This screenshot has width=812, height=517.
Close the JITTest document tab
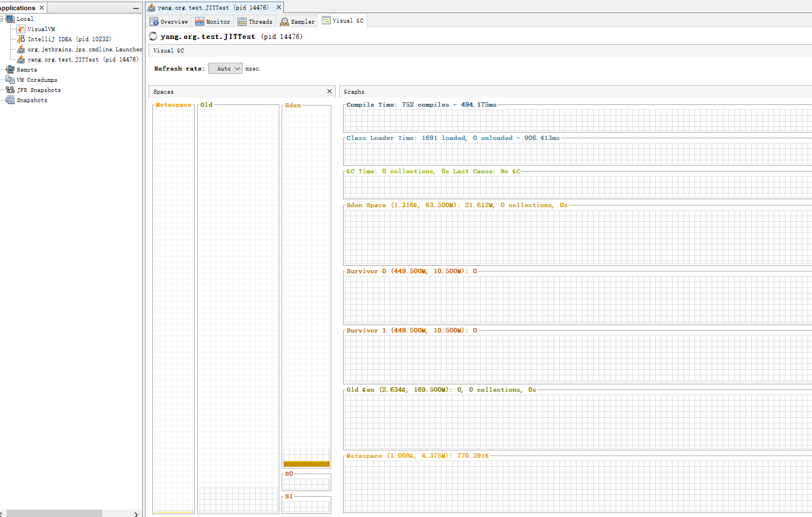(279, 7)
